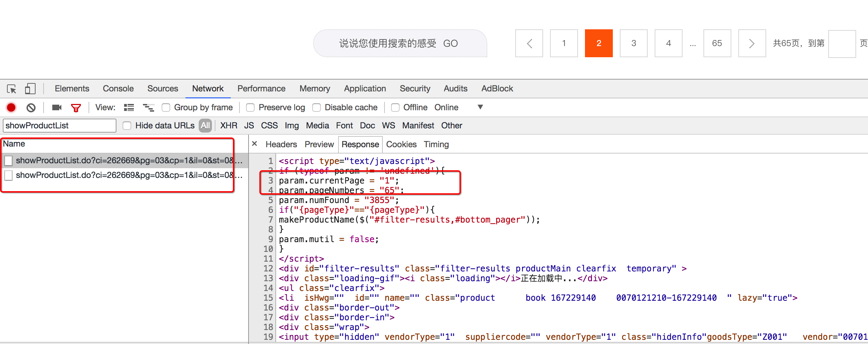Check Hide data URLs
868x344 pixels.
[x=127, y=126]
